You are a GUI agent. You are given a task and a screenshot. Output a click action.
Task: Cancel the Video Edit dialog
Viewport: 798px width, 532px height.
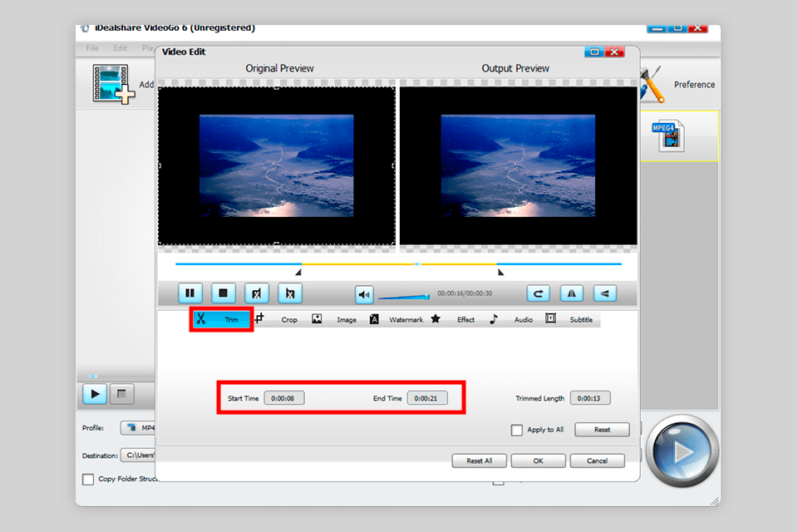[x=597, y=461]
